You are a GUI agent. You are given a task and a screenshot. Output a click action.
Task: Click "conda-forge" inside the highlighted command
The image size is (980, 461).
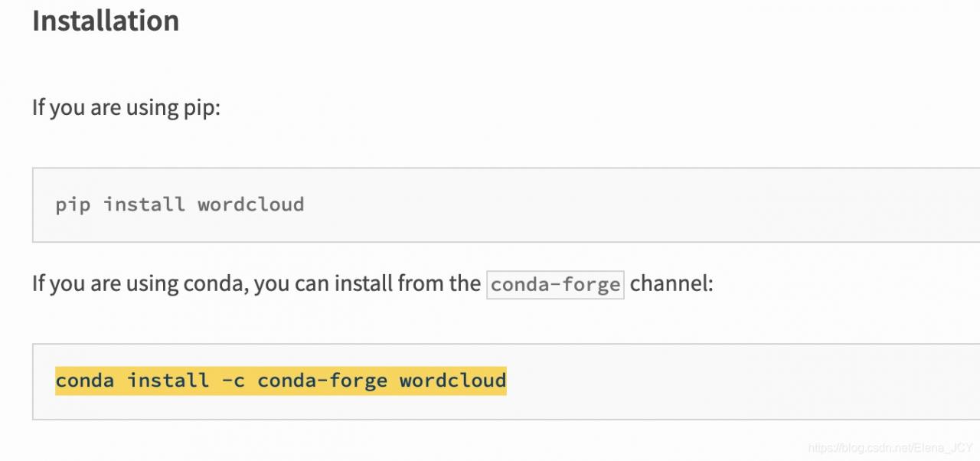point(322,381)
